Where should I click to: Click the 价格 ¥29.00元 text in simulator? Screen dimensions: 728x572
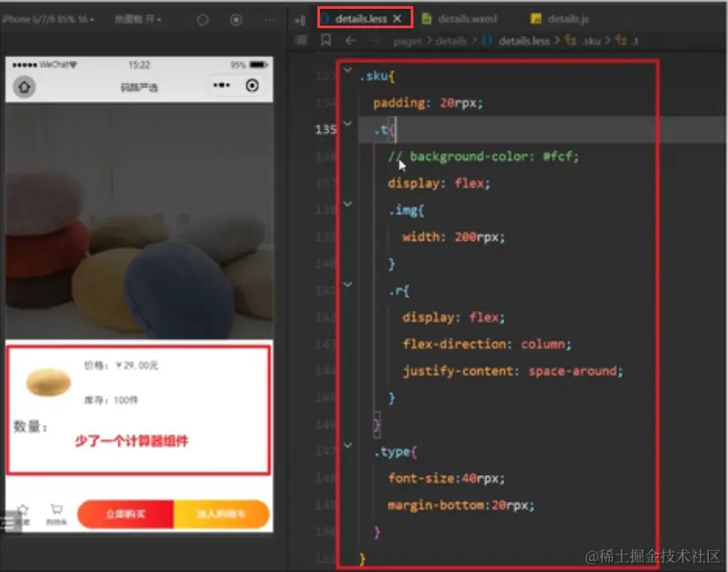121,366
